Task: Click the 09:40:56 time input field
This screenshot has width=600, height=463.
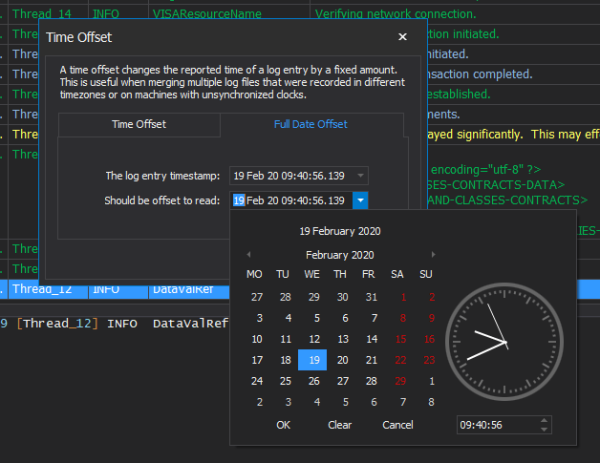Action: pyautogui.click(x=497, y=425)
